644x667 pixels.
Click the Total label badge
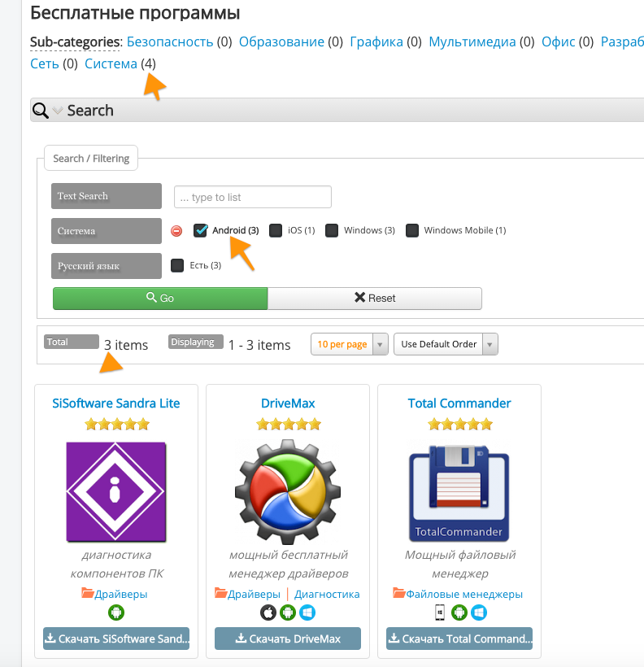(72, 342)
